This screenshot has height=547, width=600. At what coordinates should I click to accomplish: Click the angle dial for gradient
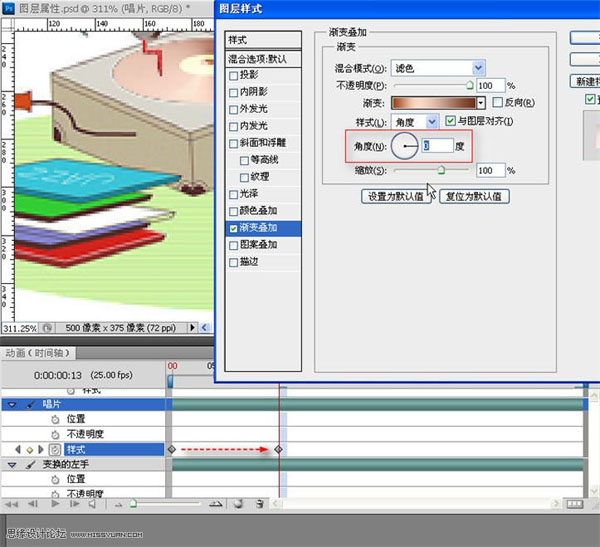point(408,147)
